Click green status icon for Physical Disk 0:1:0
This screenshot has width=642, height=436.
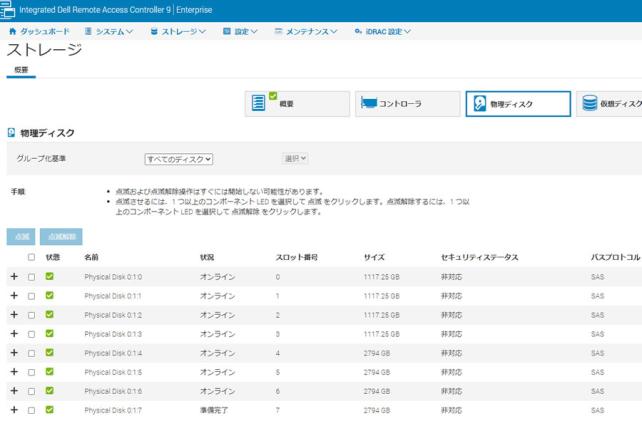[50, 275]
